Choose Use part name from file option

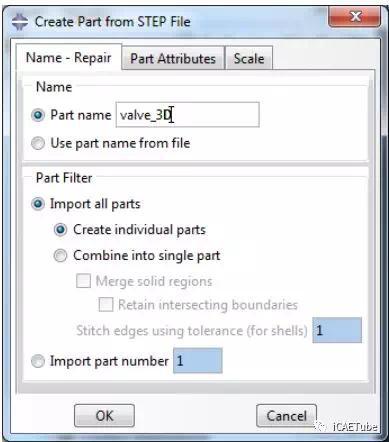(38, 144)
